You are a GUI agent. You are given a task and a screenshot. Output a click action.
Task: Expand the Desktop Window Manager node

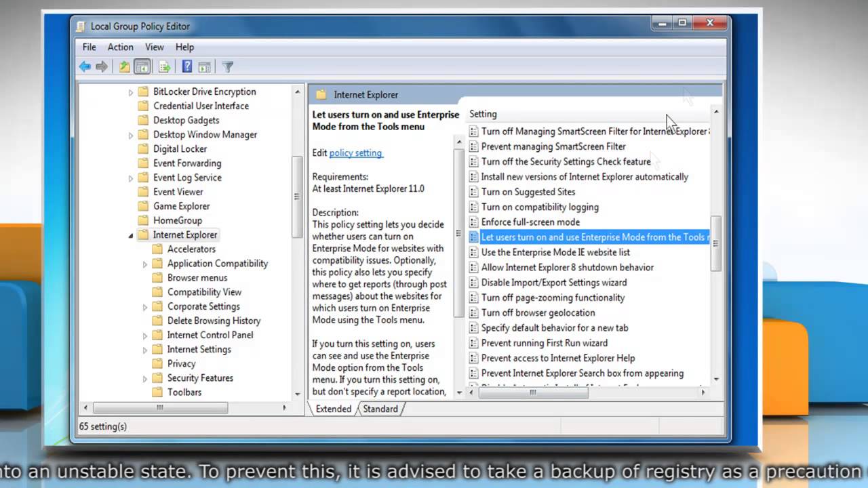[131, 135]
